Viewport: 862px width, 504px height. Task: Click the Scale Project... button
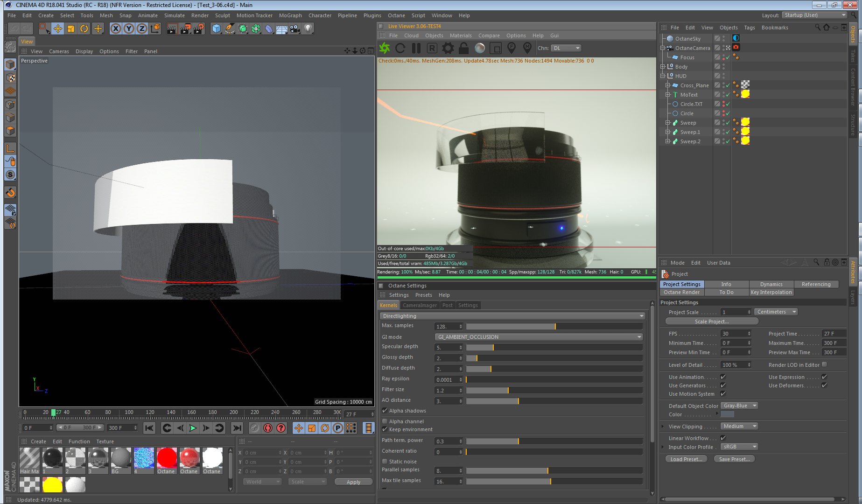(x=711, y=322)
